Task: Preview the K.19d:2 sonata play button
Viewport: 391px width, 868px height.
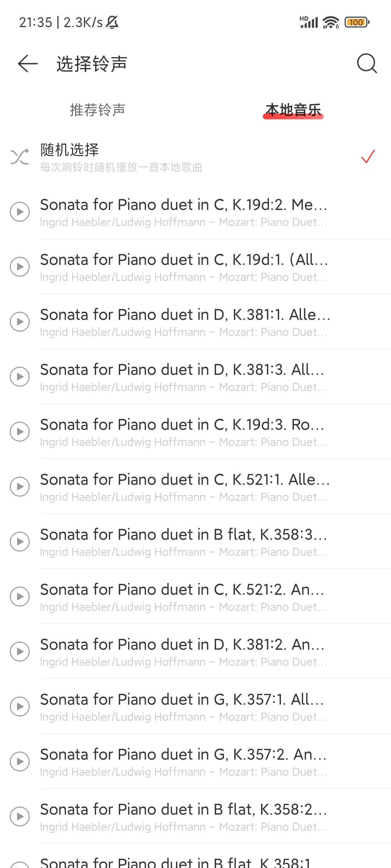Action: [x=20, y=212]
